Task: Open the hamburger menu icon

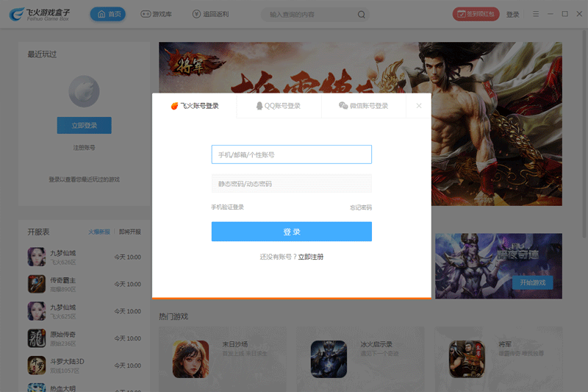Action: 536,14
